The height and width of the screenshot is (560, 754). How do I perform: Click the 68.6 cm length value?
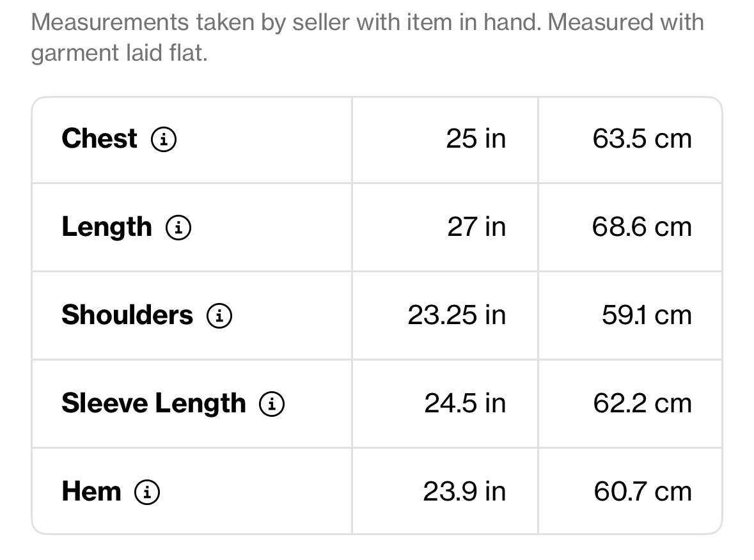(642, 227)
